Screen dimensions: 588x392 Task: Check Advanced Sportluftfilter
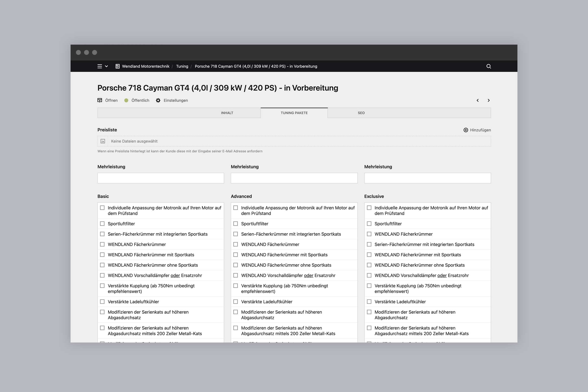pyautogui.click(x=235, y=224)
